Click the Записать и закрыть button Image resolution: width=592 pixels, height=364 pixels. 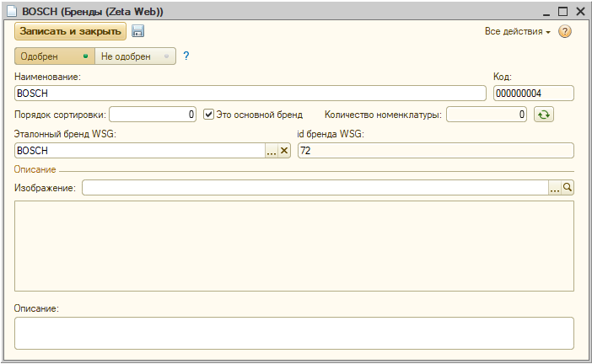tap(70, 31)
